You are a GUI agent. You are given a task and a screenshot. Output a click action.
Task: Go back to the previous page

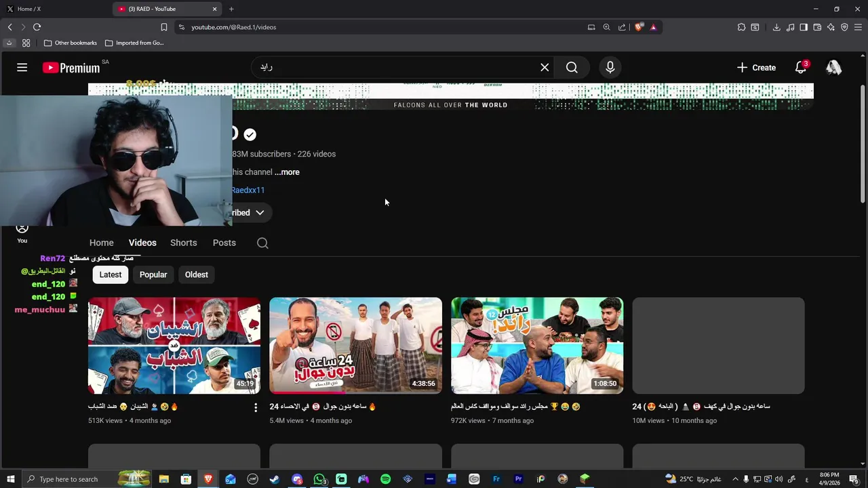point(9,27)
